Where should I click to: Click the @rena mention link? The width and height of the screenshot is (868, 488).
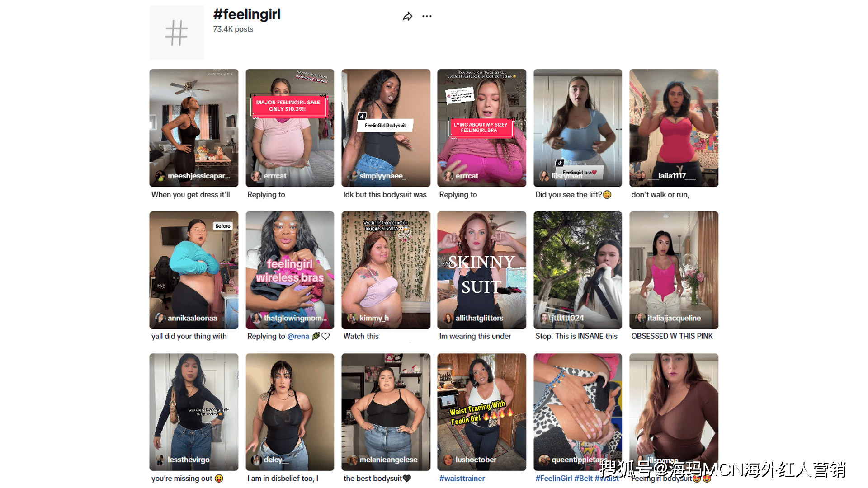[x=298, y=336]
